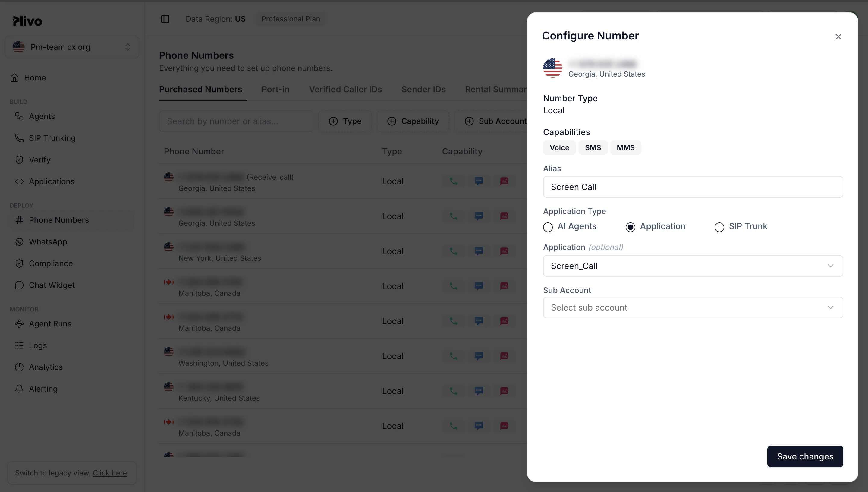Select the Application radio option

click(x=630, y=227)
